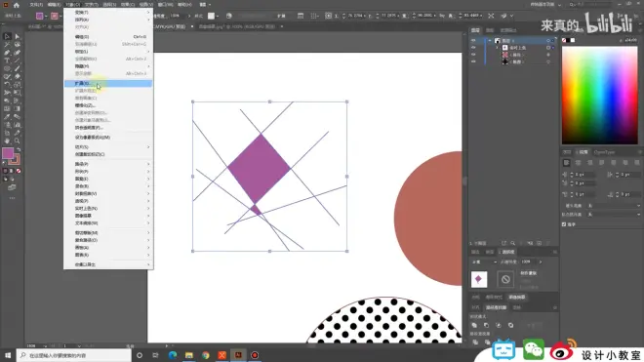Choose 扩展(X)... from Object menu

click(x=108, y=83)
